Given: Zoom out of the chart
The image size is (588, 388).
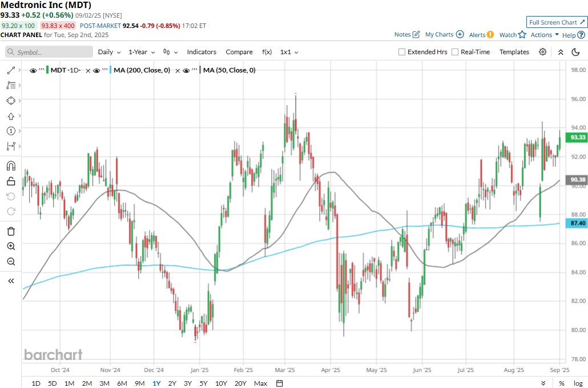Looking at the screenshot, I should click(x=11, y=261).
